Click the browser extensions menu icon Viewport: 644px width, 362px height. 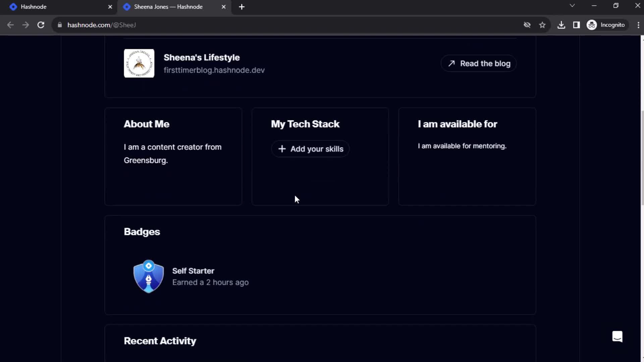click(576, 25)
